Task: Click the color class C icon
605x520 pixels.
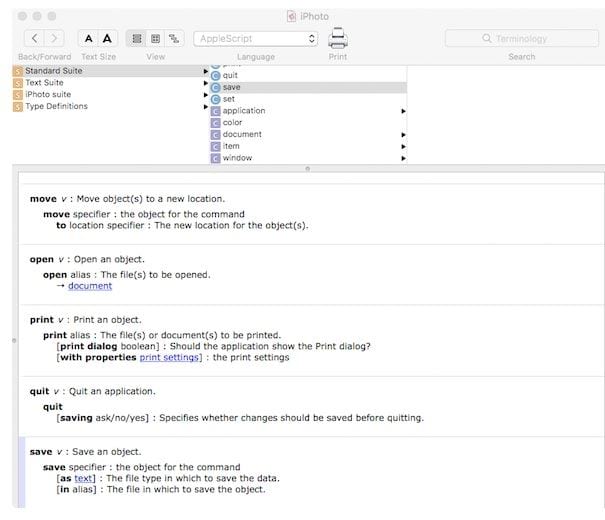Action: click(216, 123)
